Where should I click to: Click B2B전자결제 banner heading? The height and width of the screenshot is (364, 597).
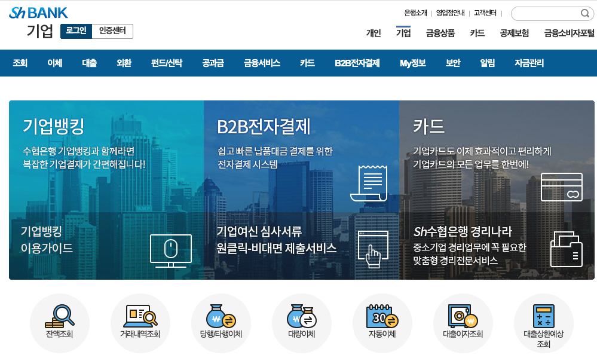[264, 126]
